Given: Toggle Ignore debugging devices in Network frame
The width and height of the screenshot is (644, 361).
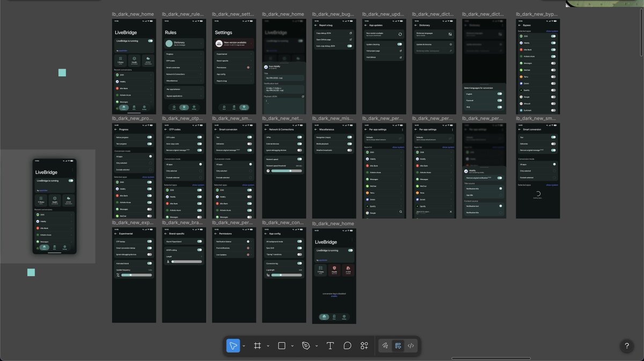Looking at the screenshot, I should coord(300,150).
